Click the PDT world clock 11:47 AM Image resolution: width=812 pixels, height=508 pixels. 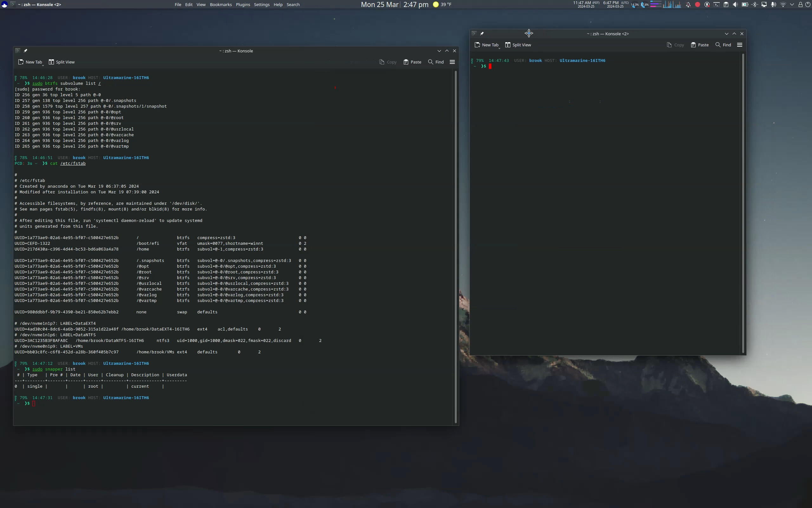[586, 4]
